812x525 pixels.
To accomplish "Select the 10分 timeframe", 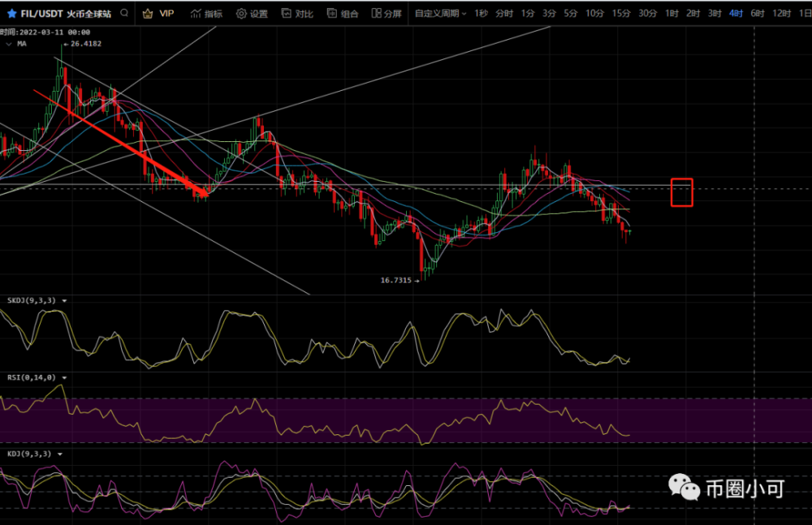I will click(594, 14).
